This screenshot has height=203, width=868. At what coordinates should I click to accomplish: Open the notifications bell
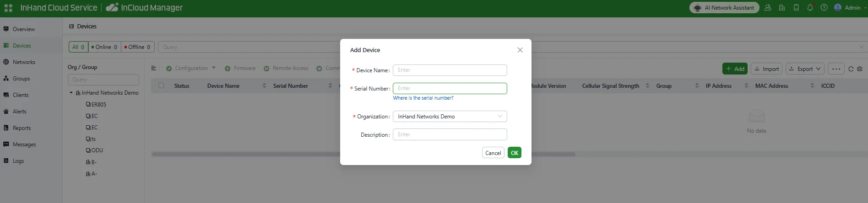[810, 8]
